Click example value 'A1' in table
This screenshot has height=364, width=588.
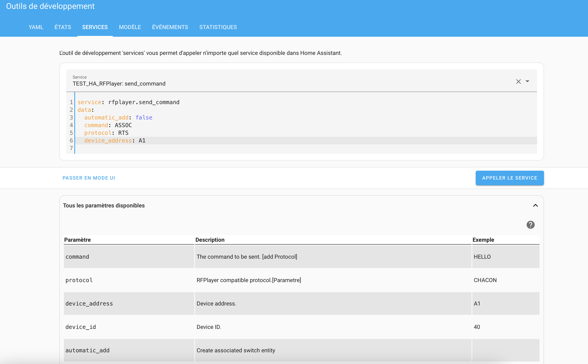pyautogui.click(x=477, y=304)
